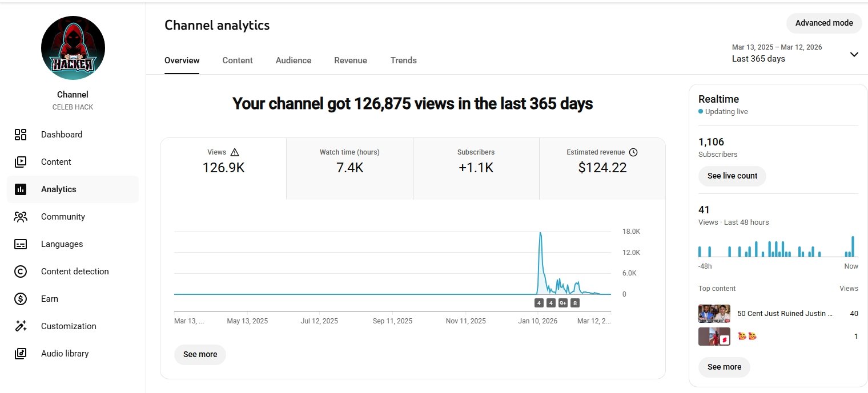Open Earn using the dollar icon
This screenshot has height=393, width=868.
coord(21,299)
